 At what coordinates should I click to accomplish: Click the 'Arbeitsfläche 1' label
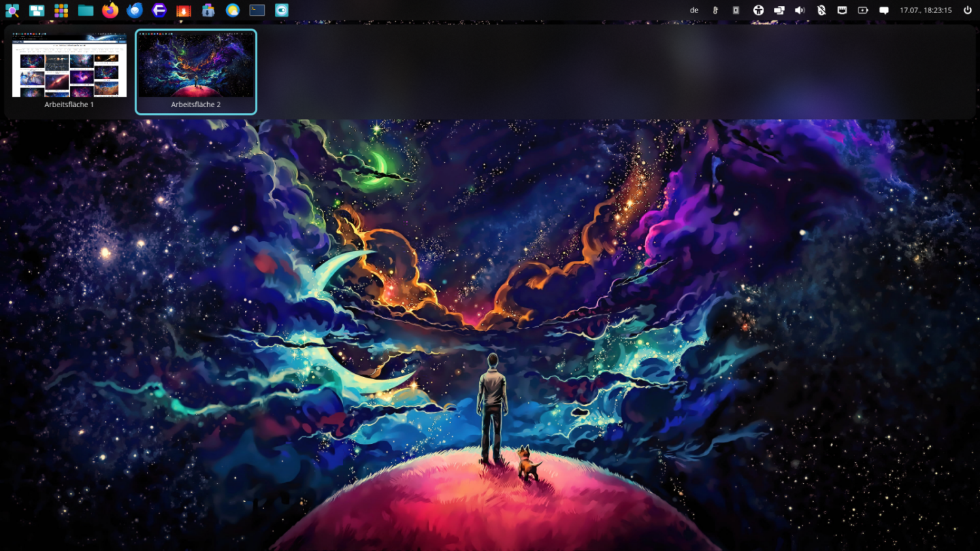pyautogui.click(x=69, y=105)
